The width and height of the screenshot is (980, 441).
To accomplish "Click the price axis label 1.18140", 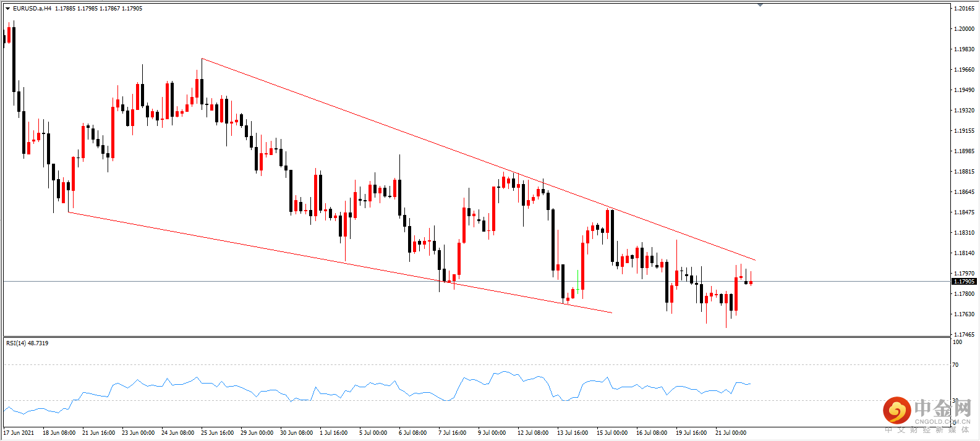I will point(965,253).
